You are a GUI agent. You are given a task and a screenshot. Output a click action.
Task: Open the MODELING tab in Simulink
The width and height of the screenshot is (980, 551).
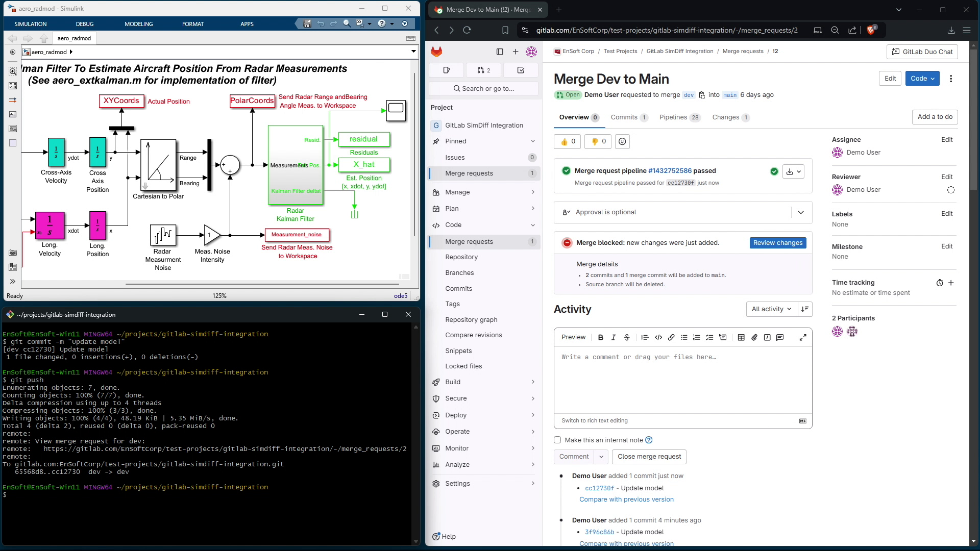[139, 24]
